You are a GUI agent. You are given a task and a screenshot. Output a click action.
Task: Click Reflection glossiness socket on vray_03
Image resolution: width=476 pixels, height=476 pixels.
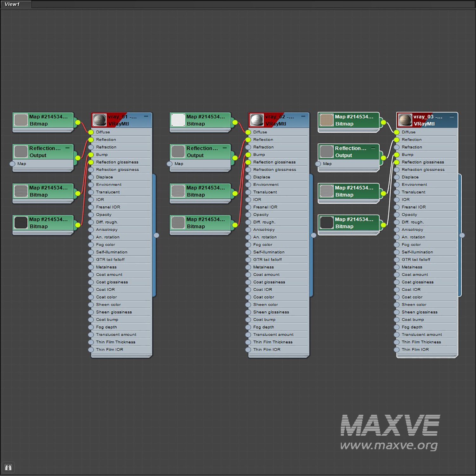(397, 162)
